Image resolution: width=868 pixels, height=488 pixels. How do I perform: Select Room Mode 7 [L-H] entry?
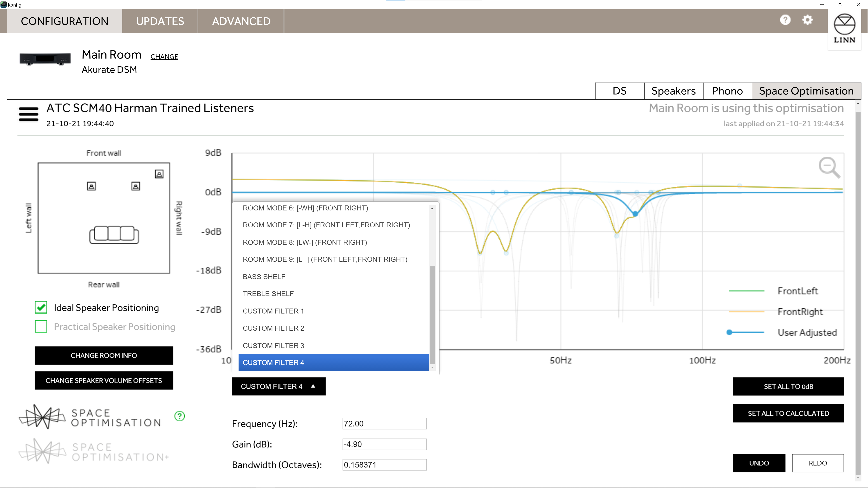click(x=333, y=225)
